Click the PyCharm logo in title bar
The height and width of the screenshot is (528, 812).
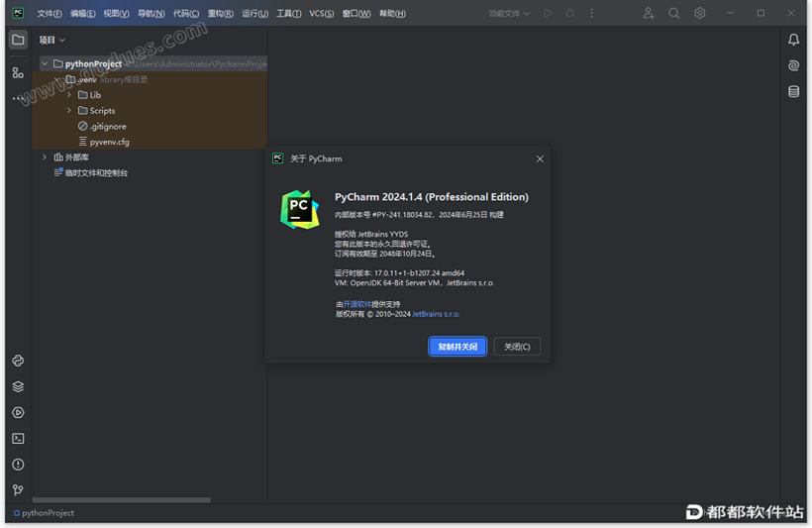coord(18,13)
